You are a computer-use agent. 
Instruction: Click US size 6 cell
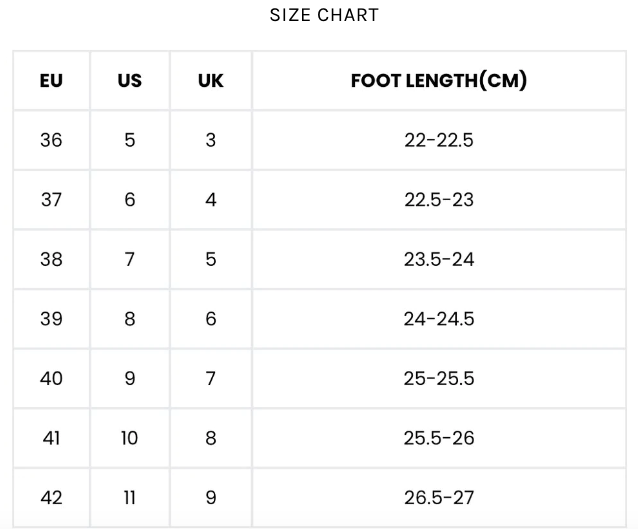tap(130, 200)
